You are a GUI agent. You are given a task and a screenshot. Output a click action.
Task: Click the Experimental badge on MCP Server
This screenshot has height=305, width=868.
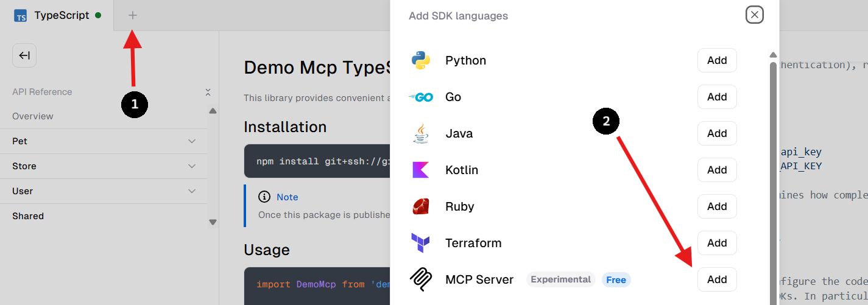pos(560,279)
